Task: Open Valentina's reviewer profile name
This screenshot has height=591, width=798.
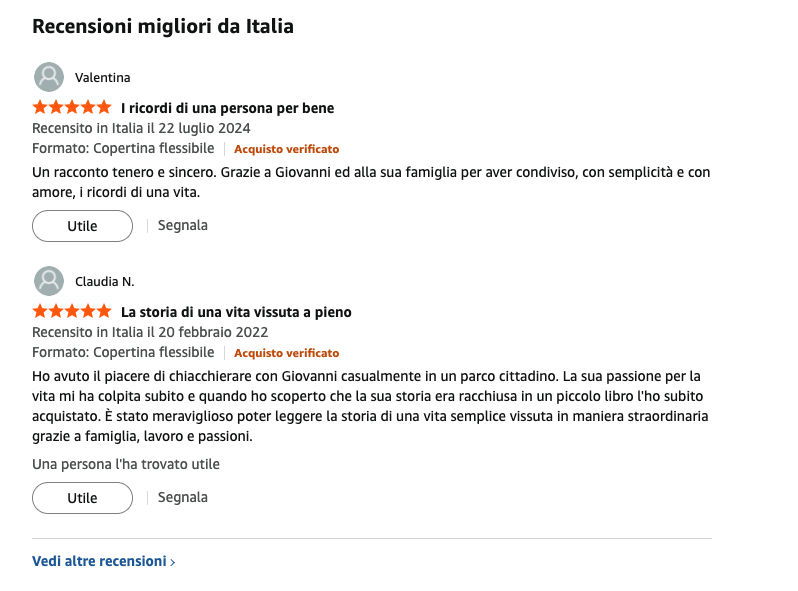Action: (x=102, y=78)
